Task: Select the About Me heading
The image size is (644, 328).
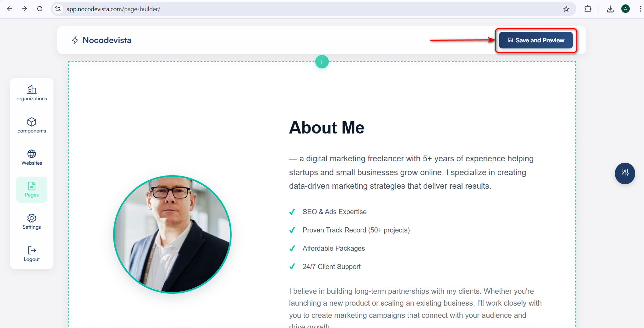Action: coord(327,128)
